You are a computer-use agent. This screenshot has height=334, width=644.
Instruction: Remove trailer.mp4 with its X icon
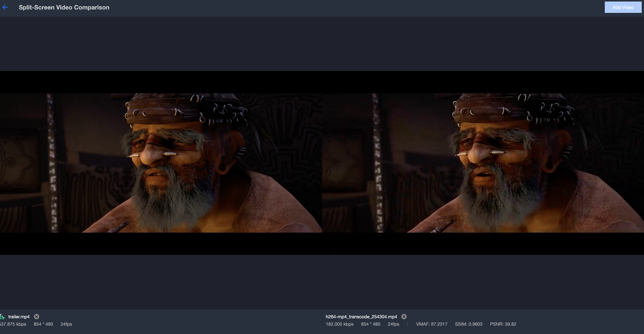pyautogui.click(x=37, y=317)
